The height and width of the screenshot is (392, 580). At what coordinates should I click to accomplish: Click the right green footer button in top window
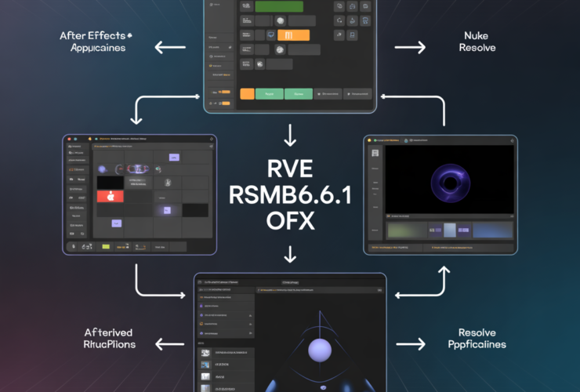tap(298, 94)
